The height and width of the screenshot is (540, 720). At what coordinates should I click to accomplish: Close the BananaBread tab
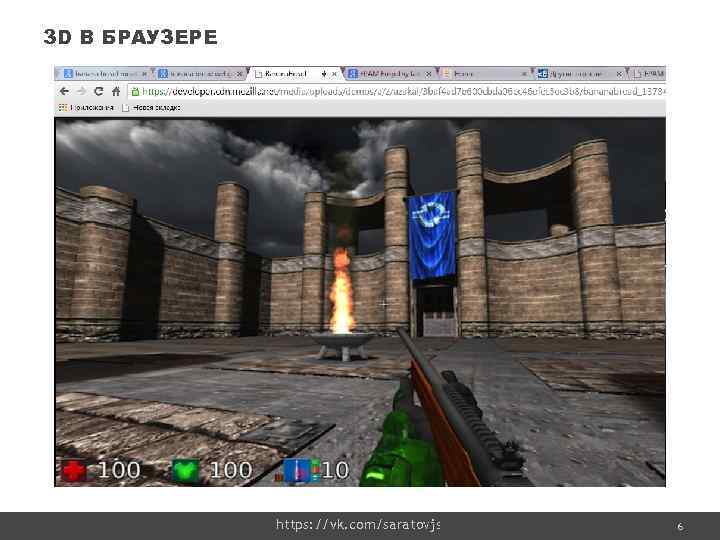tap(334, 74)
